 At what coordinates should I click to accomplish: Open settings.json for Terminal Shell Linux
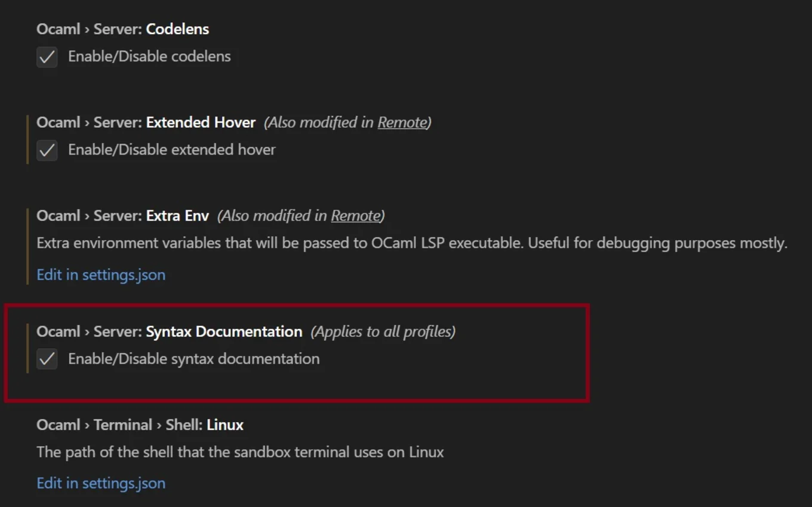pos(100,483)
